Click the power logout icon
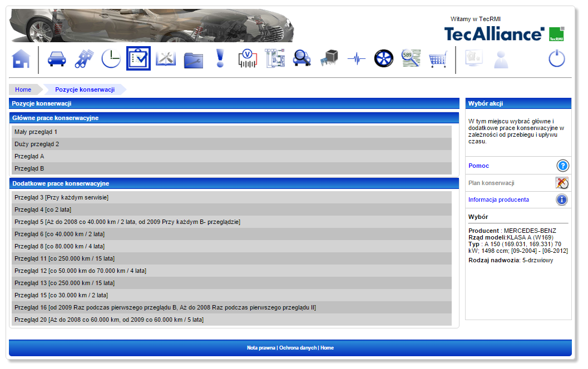This screenshot has height=369, width=588. (557, 58)
